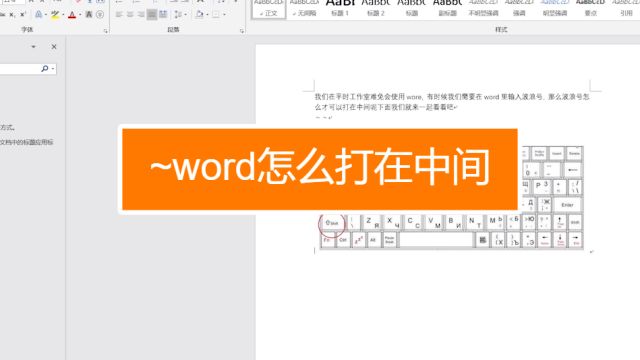Apply paragraph shading fill
The image size is (640, 360).
click(x=199, y=15)
